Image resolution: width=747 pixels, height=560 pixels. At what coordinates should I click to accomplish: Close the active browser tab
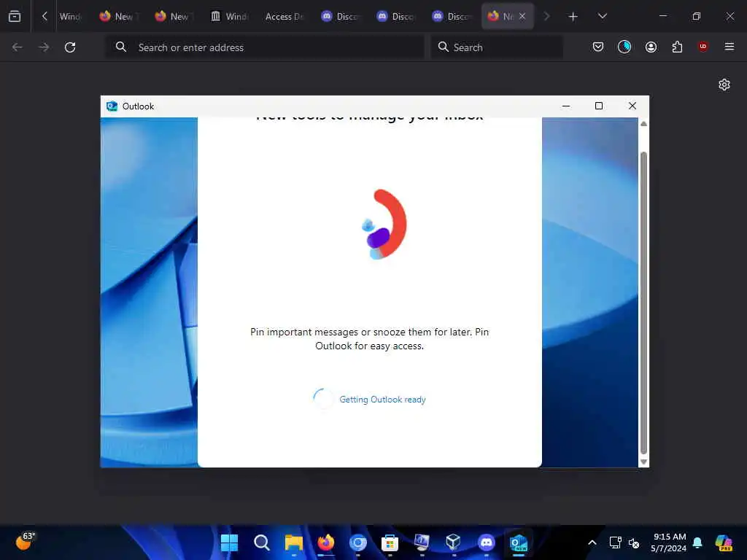point(522,16)
